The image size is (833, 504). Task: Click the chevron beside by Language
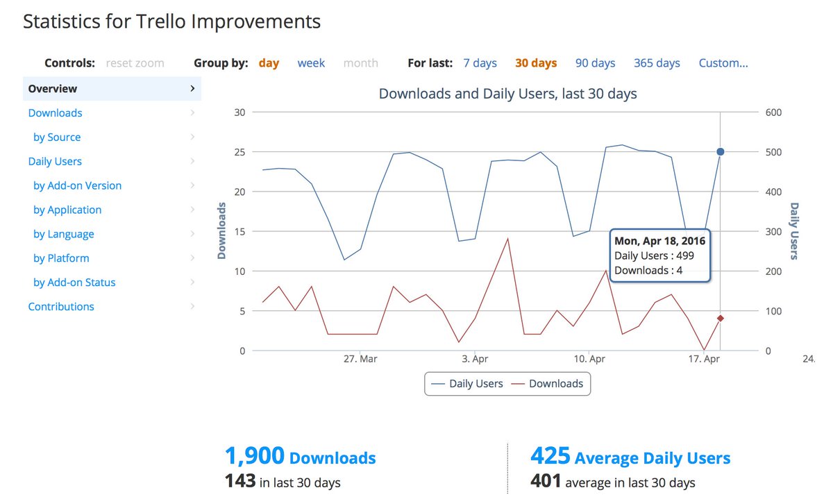[x=192, y=234]
